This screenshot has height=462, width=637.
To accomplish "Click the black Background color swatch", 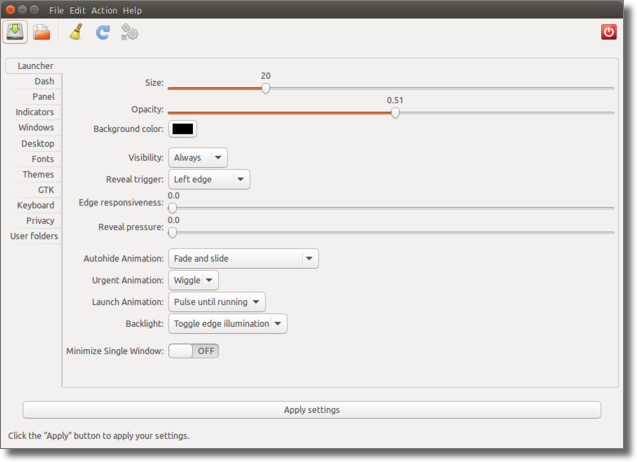I will click(x=182, y=129).
